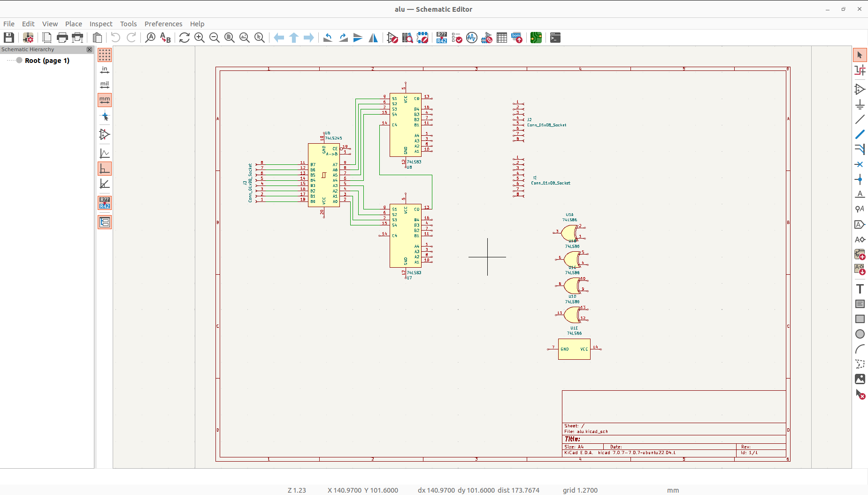Viewport: 868px width, 495px height.
Task: Open Page Settings icon
Action: point(47,38)
